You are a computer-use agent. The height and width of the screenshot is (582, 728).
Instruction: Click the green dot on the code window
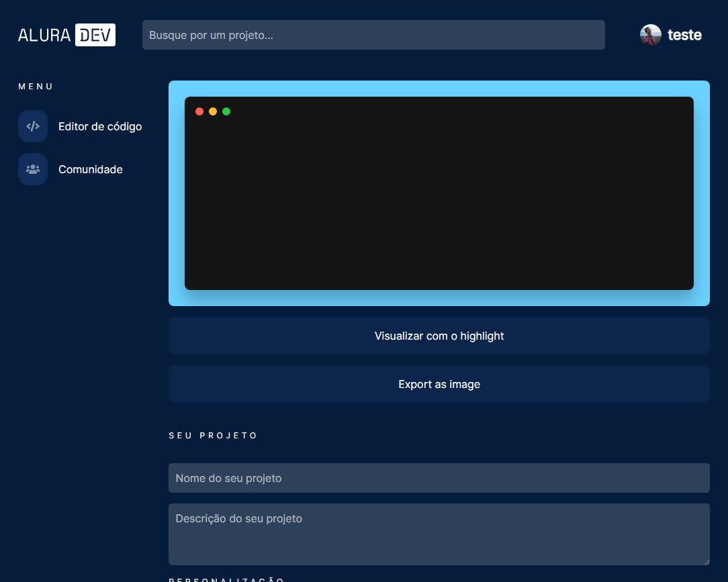(226, 111)
